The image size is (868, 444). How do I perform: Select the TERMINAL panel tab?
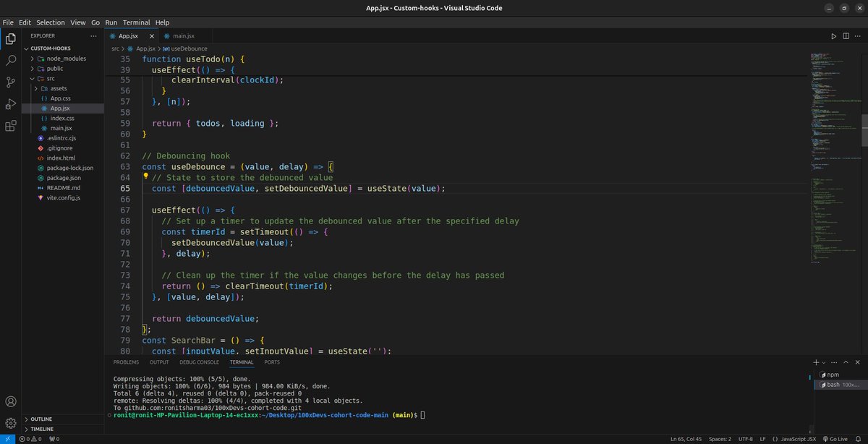(242, 362)
